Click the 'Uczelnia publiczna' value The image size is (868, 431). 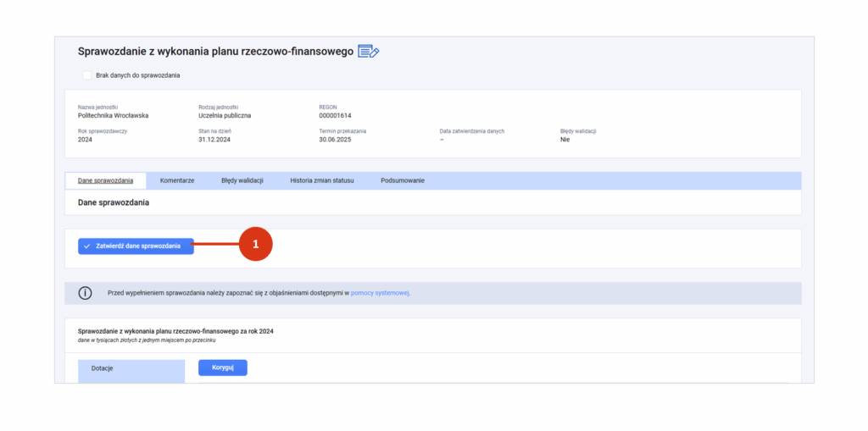225,116
